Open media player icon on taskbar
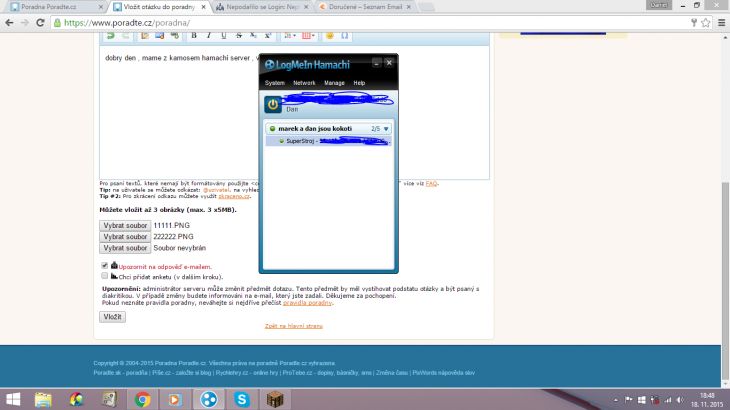The width and height of the screenshot is (730, 410). [176, 399]
